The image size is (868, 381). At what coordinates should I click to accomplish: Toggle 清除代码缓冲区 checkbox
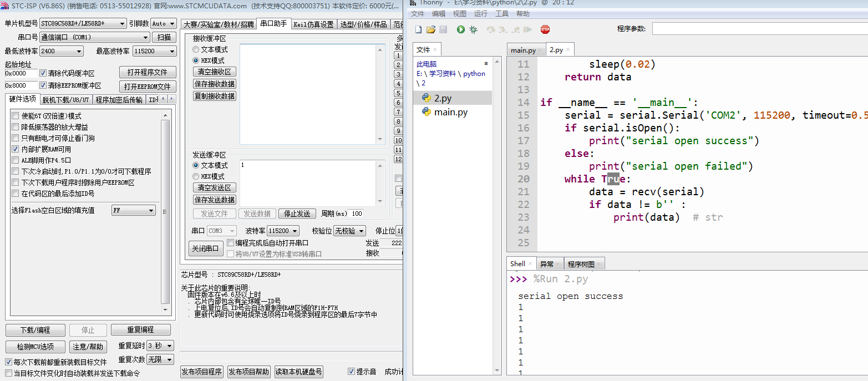(43, 73)
